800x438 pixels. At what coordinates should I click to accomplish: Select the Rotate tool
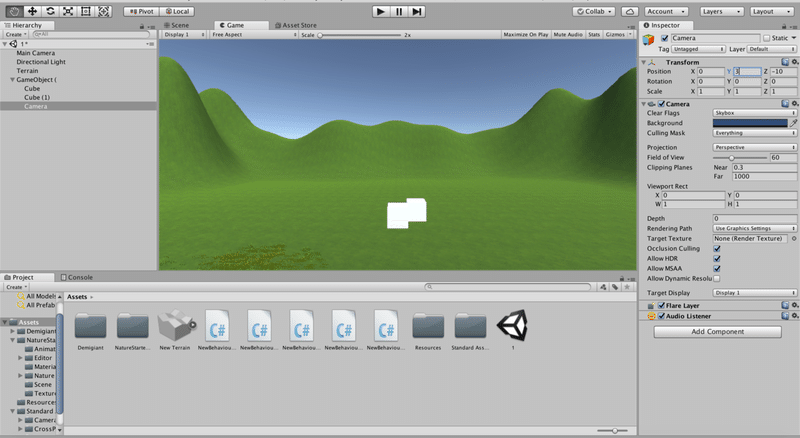(50, 11)
